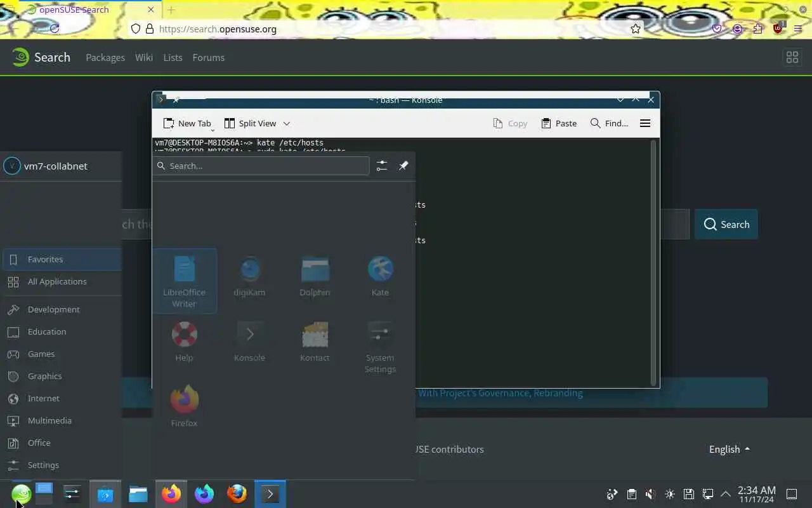The height and width of the screenshot is (508, 812).
Task: Click the launcher search field
Action: 261,166
